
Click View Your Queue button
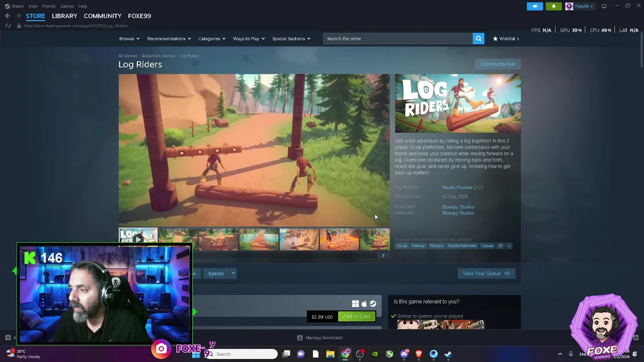pos(487,274)
